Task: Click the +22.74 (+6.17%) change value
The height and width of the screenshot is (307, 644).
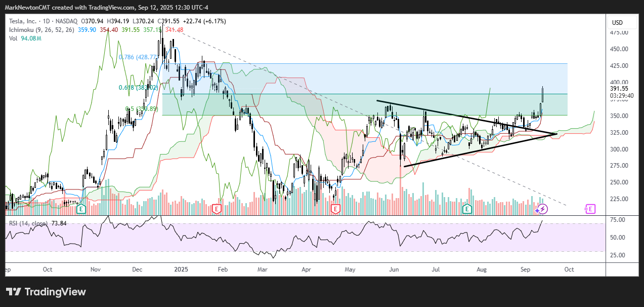Action: 204,21
